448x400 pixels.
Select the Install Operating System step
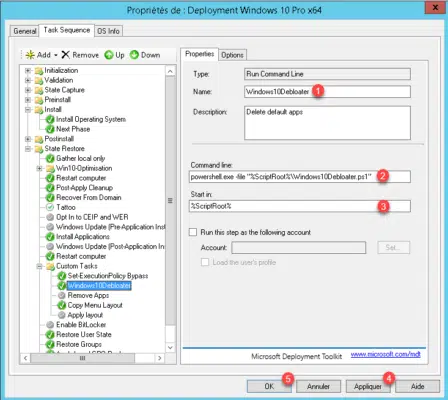point(91,119)
